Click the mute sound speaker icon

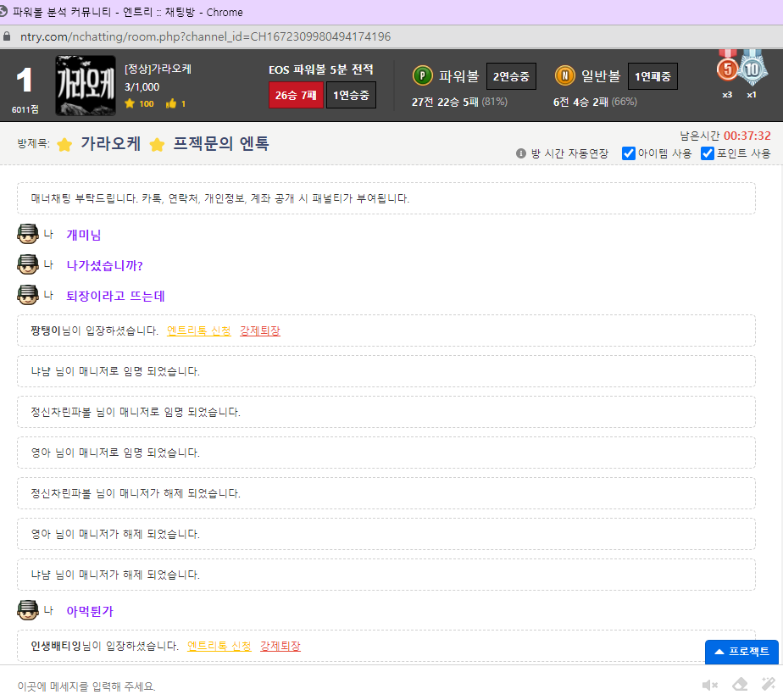click(709, 685)
